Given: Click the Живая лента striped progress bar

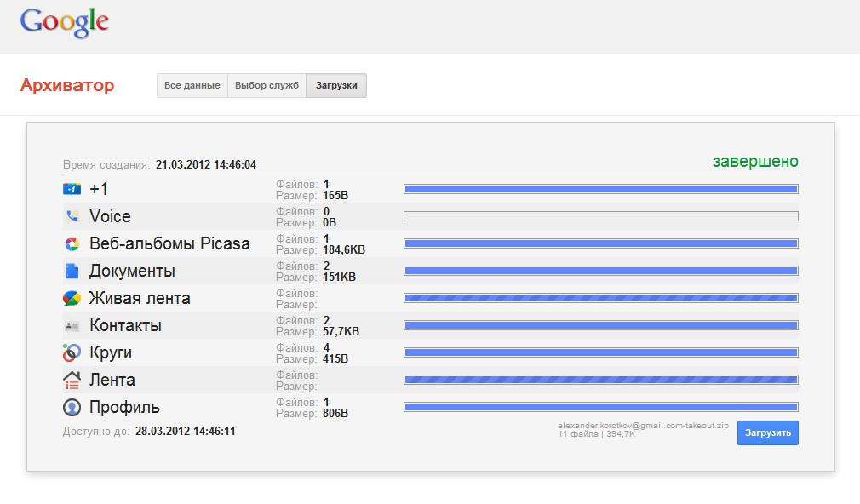Looking at the screenshot, I should click(x=600, y=299).
